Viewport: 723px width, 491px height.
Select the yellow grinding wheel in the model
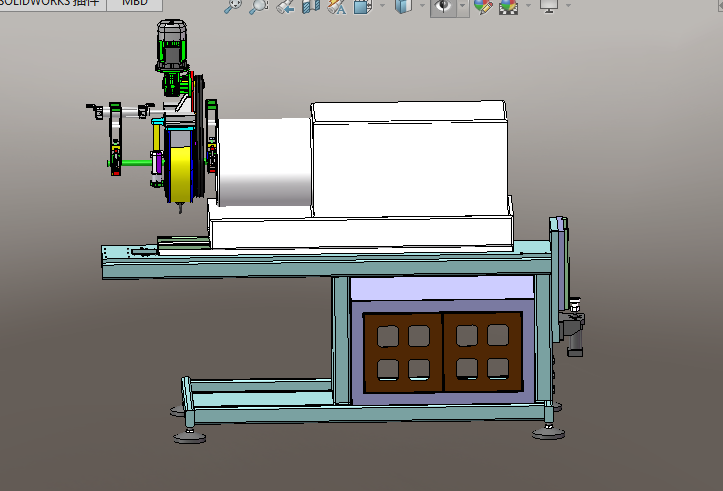point(181,173)
